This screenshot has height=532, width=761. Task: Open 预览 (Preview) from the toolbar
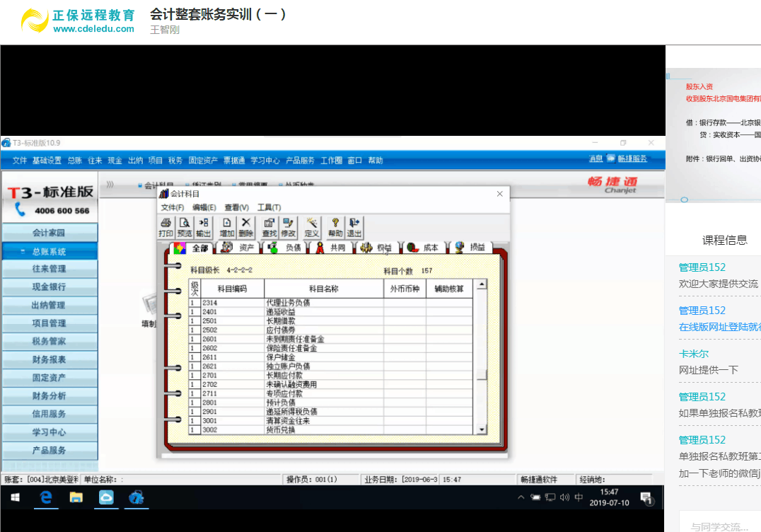click(x=185, y=227)
